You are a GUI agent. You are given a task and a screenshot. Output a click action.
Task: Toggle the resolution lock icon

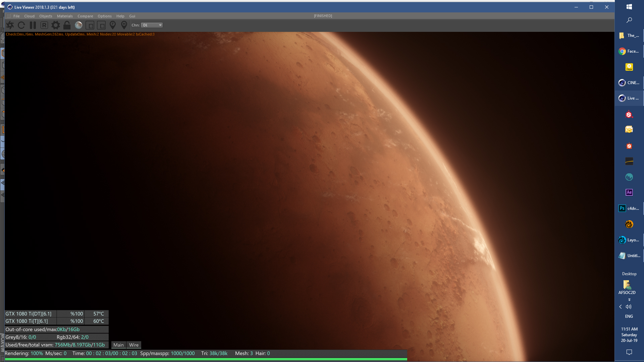[67, 25]
